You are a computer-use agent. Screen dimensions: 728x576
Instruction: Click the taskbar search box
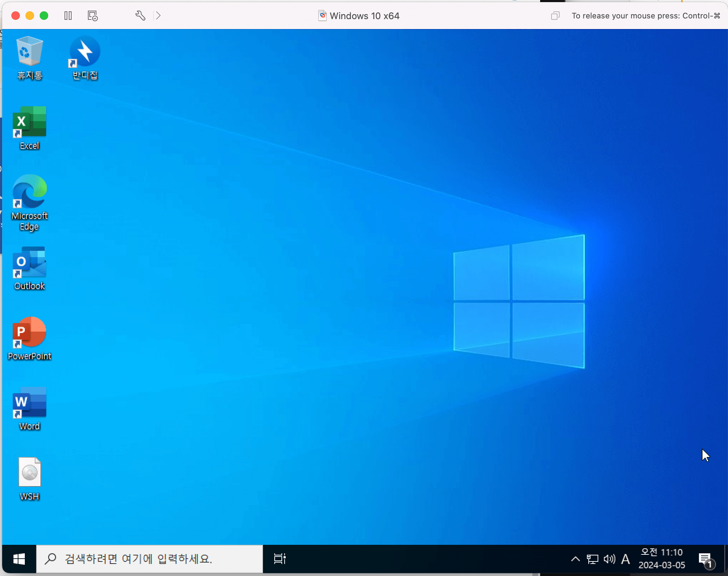click(150, 559)
